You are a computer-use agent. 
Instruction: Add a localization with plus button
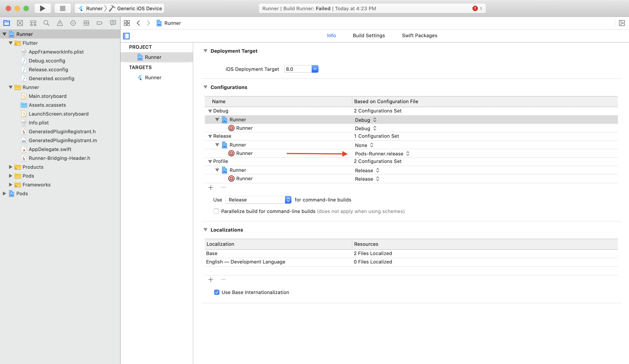211,279
